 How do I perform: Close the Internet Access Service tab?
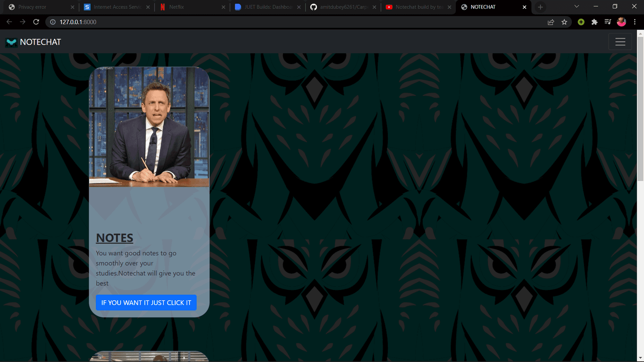tap(148, 7)
